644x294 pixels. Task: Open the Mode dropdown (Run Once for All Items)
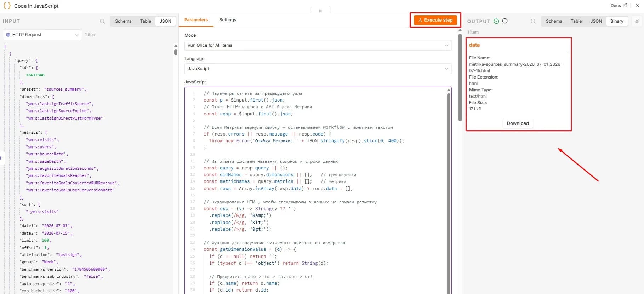(318, 45)
